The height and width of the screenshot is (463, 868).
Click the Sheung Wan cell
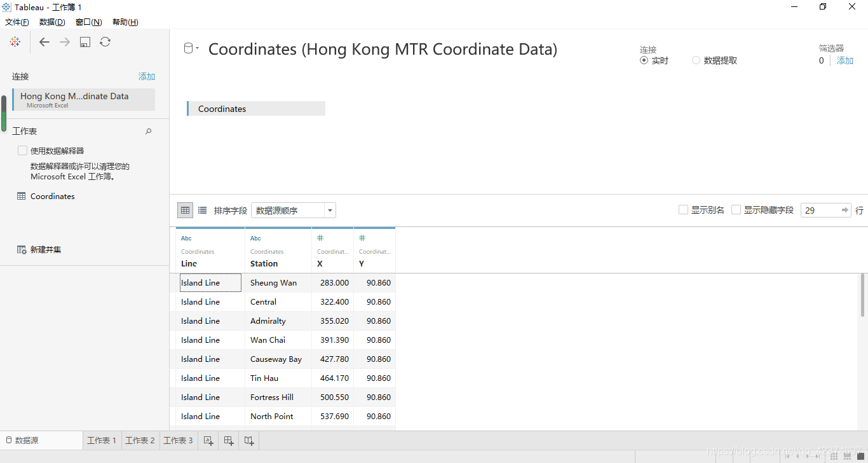coord(278,283)
